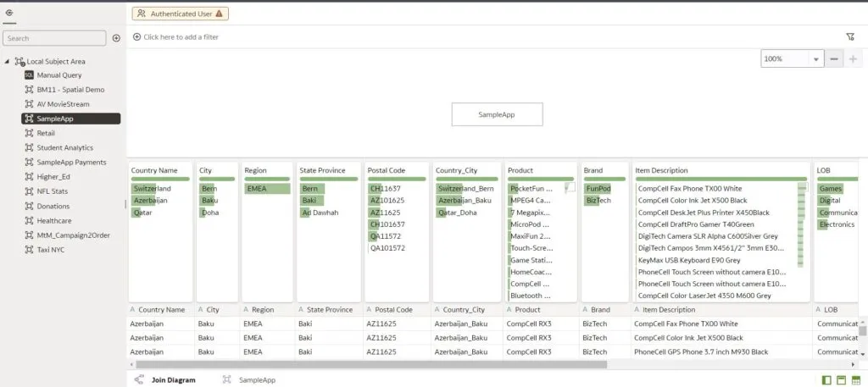Click inside the Search input field
Screen dimensions: 868x387
[53, 38]
